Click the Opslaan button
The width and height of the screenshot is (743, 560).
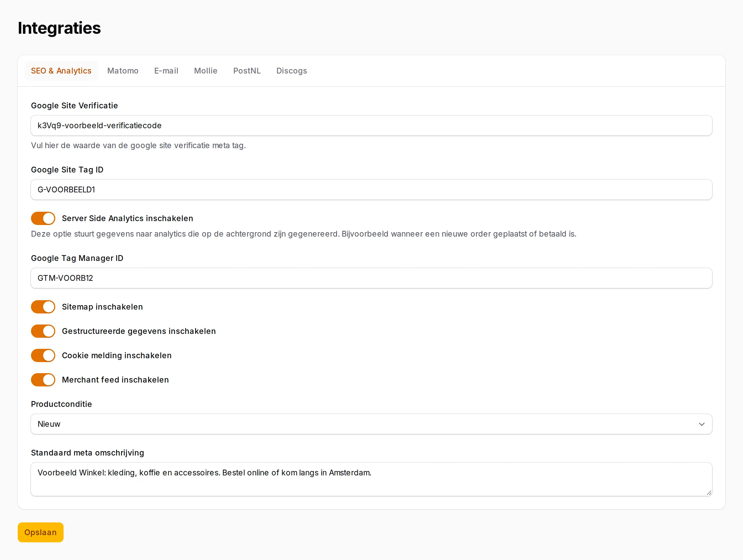pyautogui.click(x=41, y=532)
